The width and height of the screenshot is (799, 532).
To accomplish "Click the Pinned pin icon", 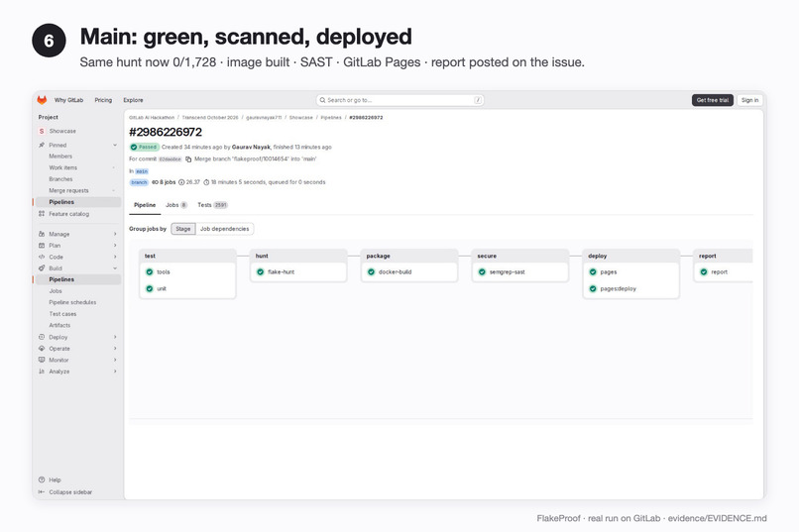I will tap(42, 145).
